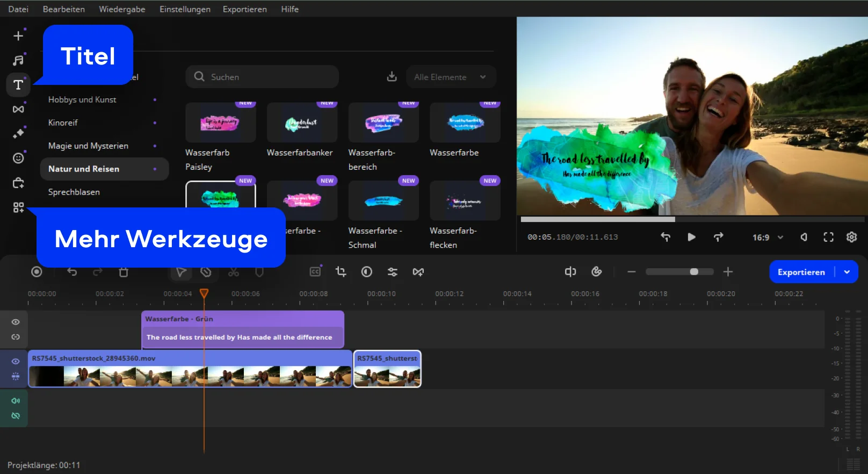
Task: Open the preview settings gear
Action: [851, 237]
